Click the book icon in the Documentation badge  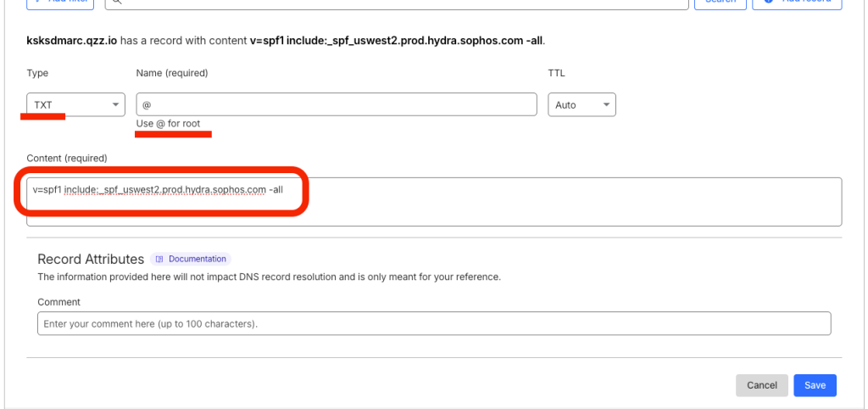159,259
